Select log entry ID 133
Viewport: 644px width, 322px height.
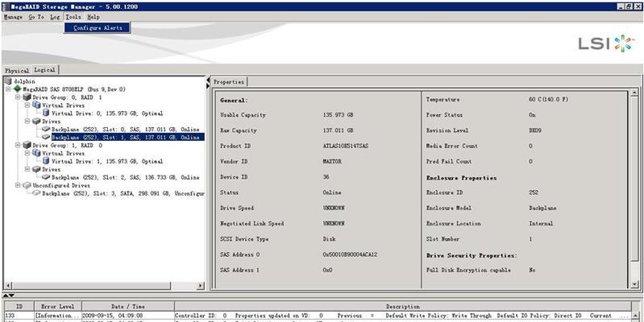point(318,316)
